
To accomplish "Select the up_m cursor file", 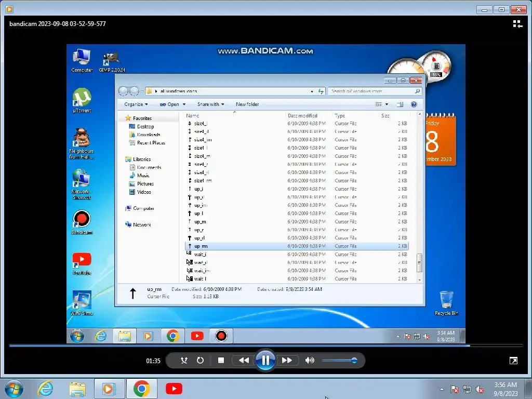I will click(x=297, y=221).
